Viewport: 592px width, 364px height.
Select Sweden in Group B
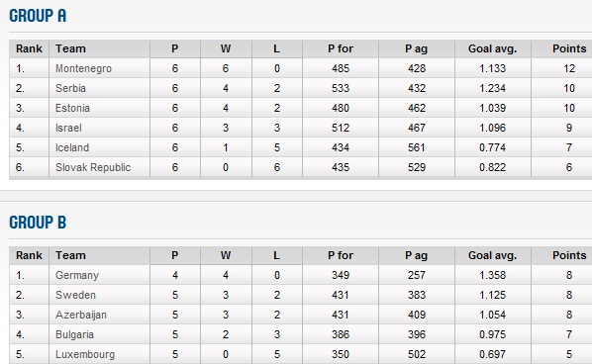(75, 295)
